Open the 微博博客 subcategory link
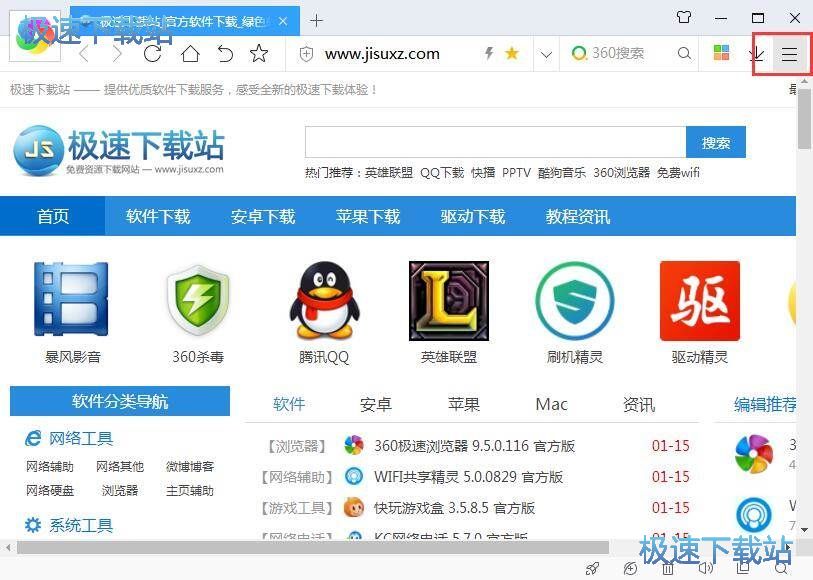 [x=190, y=466]
